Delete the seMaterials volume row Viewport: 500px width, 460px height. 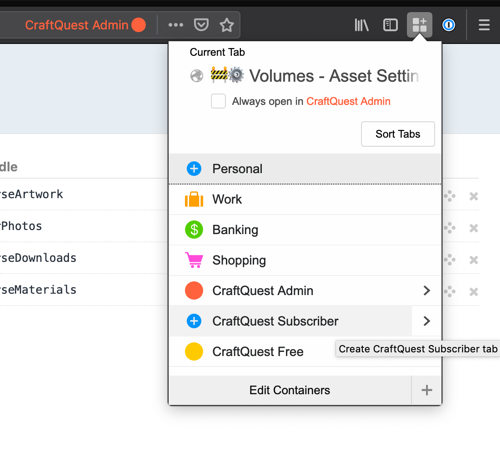point(474,292)
